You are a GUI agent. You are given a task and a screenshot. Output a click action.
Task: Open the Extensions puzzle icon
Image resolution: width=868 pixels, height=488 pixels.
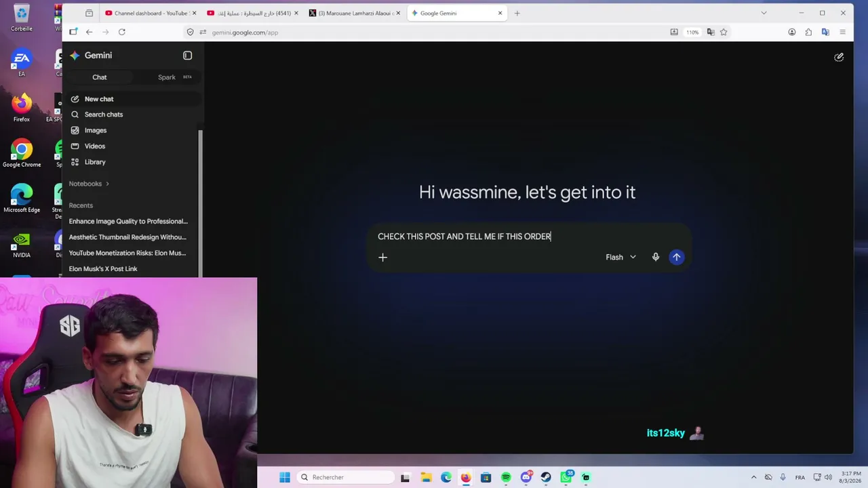[808, 32]
